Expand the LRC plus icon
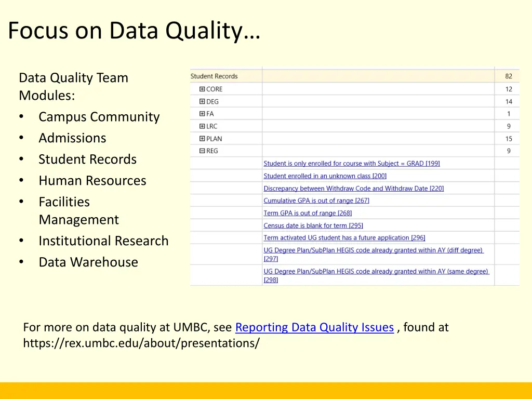 pos(202,126)
